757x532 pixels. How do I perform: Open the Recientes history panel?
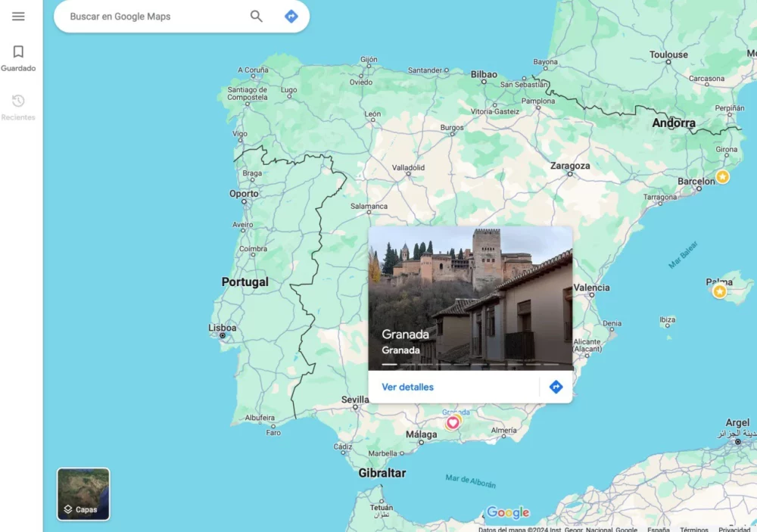pos(18,107)
